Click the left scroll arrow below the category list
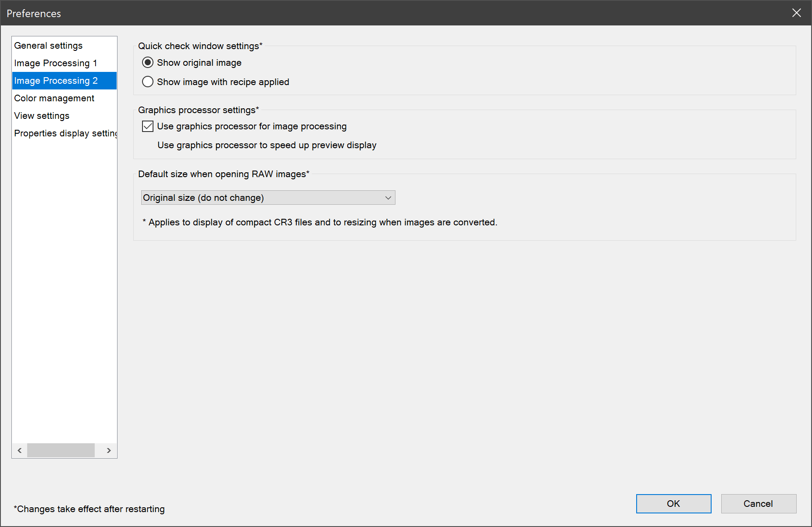812x527 pixels. pos(19,450)
